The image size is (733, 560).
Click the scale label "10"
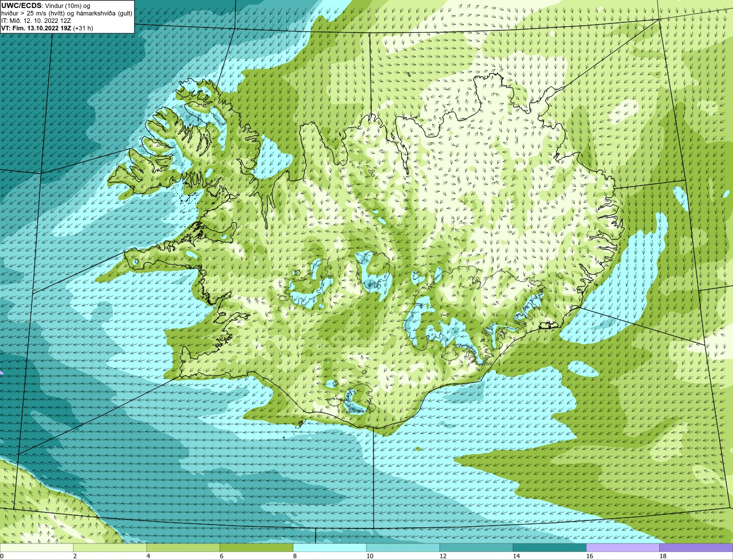370,556
